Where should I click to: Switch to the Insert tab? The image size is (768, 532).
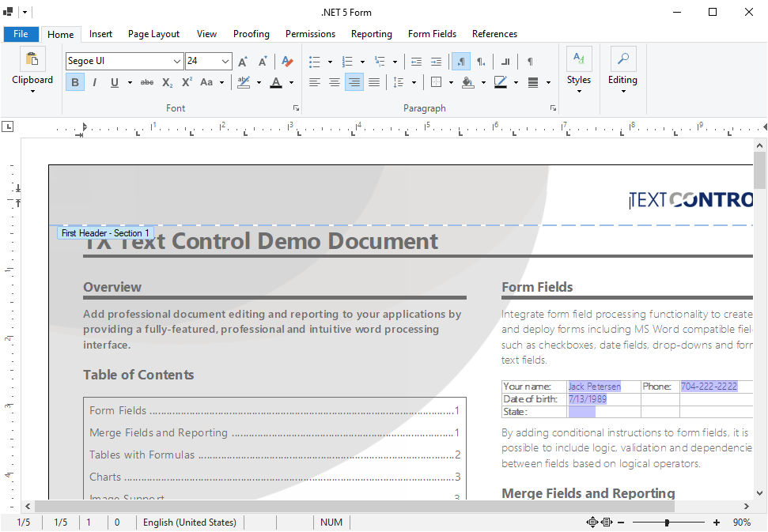point(101,34)
